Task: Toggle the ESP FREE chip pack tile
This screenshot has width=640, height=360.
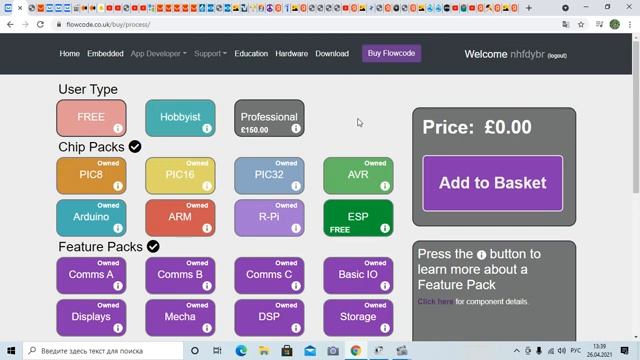Action: click(x=358, y=218)
